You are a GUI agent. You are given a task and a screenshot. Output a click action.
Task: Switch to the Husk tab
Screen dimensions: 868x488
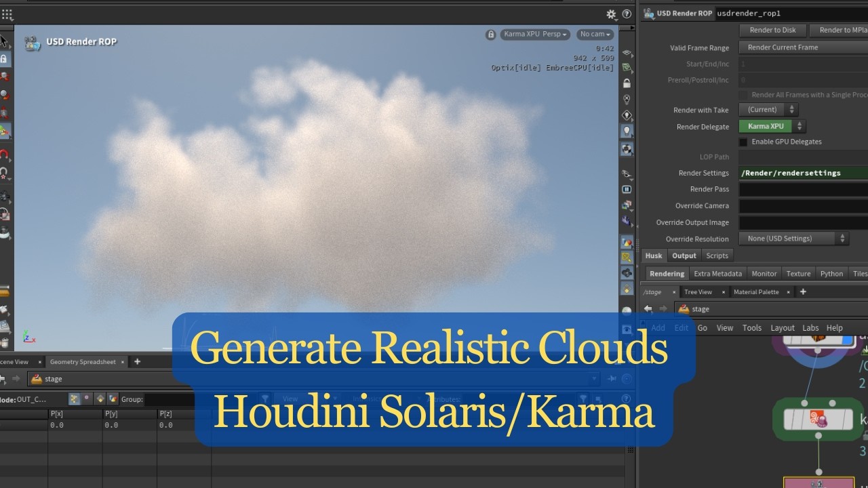pos(654,256)
